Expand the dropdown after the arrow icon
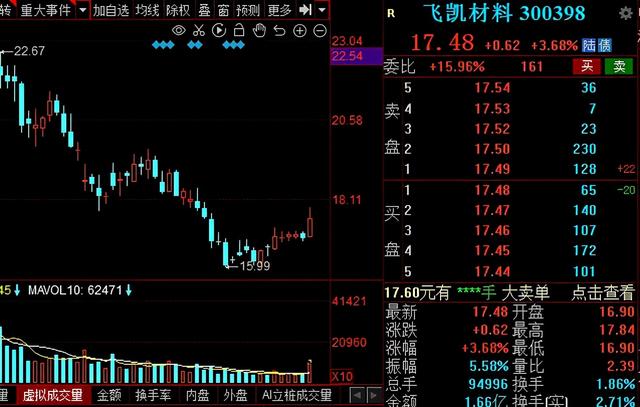The height and width of the screenshot is (407, 640). (x=322, y=9)
